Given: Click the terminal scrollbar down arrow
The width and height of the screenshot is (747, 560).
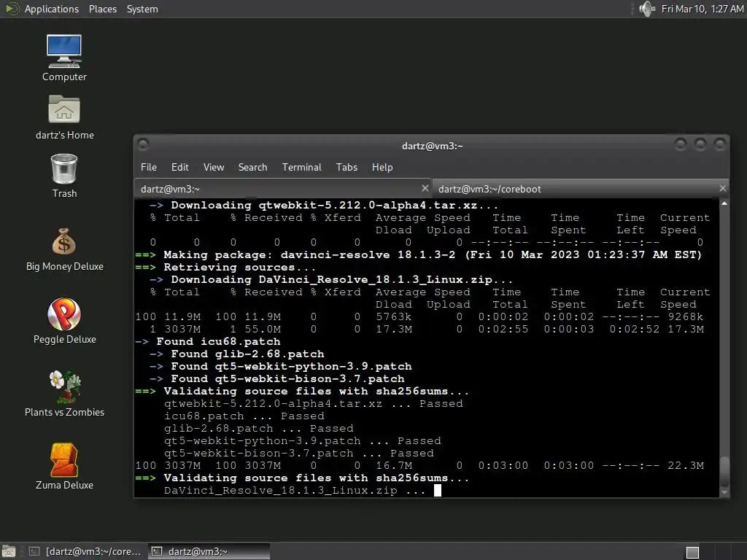Looking at the screenshot, I should pos(724,492).
